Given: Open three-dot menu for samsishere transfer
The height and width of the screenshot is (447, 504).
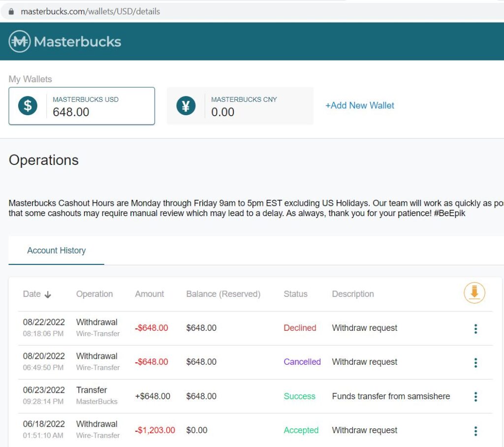Looking at the screenshot, I should (475, 397).
